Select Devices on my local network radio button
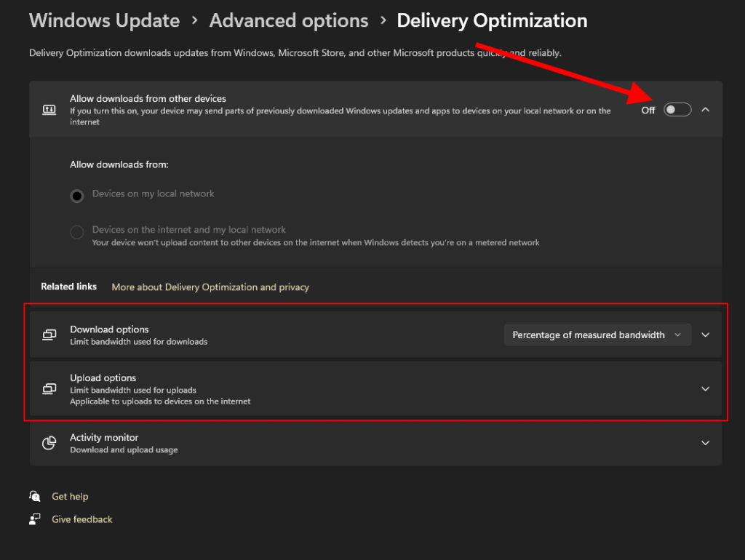 coord(76,195)
